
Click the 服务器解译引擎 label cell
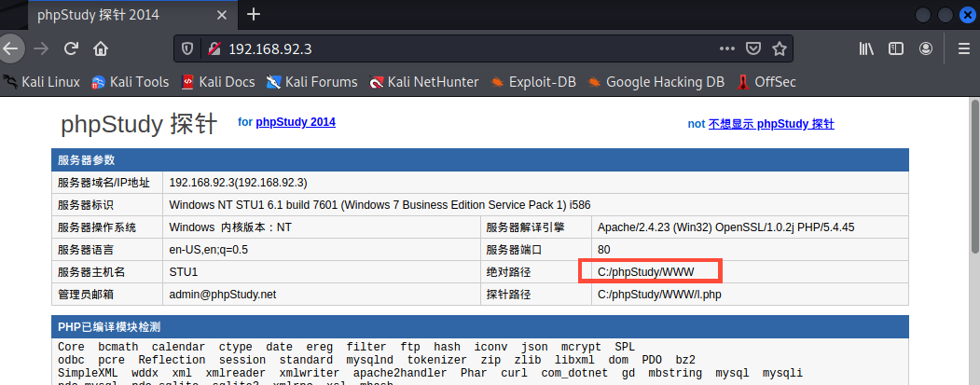click(536, 227)
